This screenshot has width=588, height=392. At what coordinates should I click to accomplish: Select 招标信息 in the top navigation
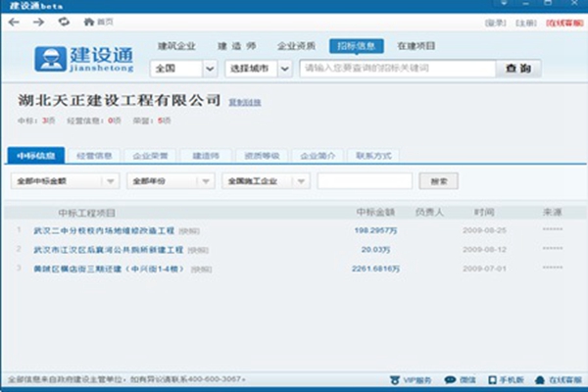[x=357, y=46]
